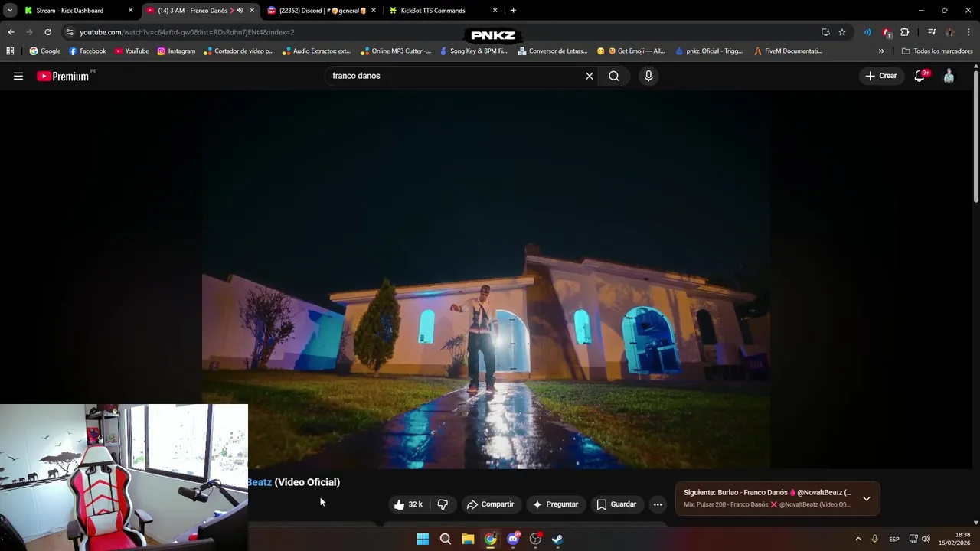The width and height of the screenshot is (980, 551).
Task: Open the apps grid in bookmarks bar
Action: pos(10,51)
